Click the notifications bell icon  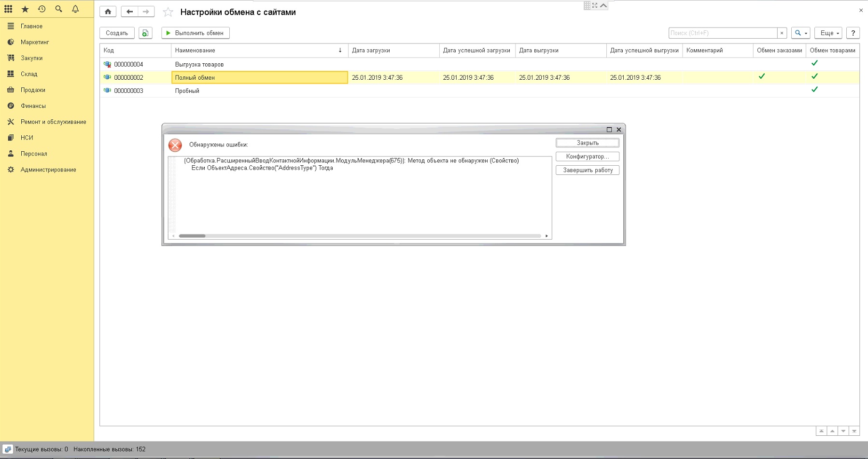click(x=75, y=9)
